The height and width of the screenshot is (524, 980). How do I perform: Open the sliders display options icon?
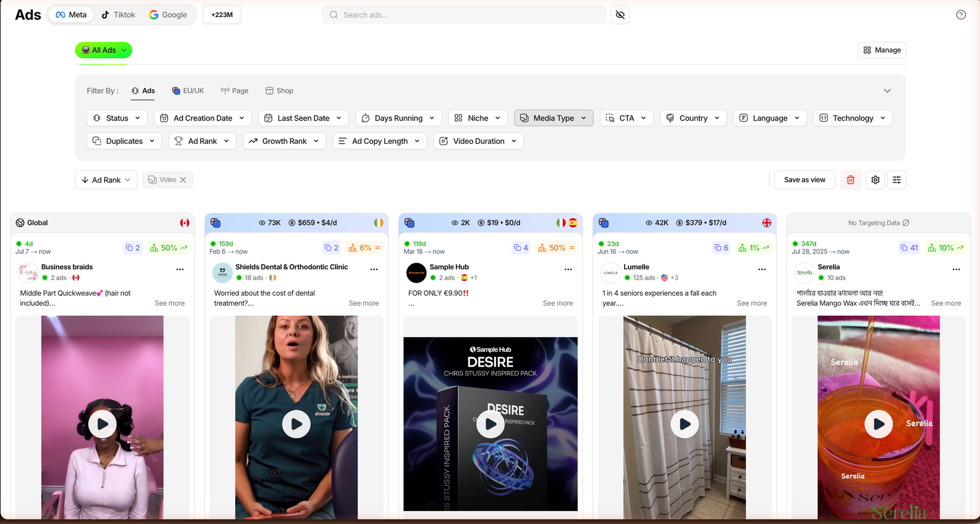[x=897, y=180]
